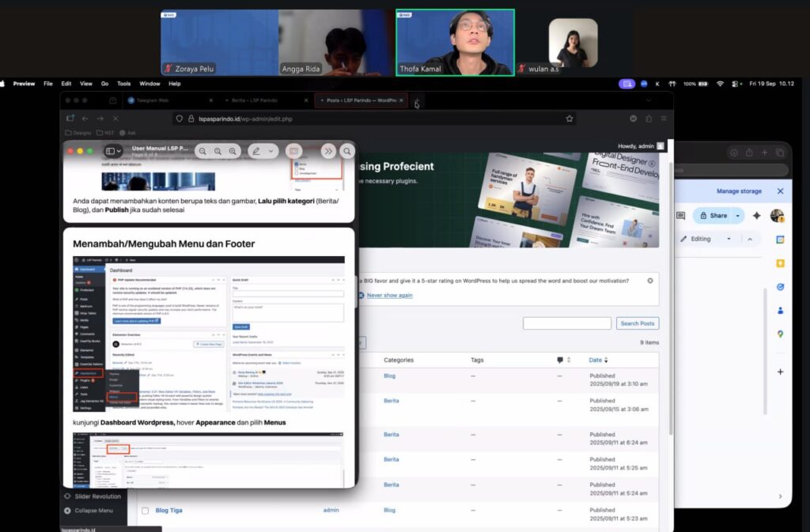Click the Preview search magnifier icon
Screen dimensions: 810x532
click(x=347, y=151)
